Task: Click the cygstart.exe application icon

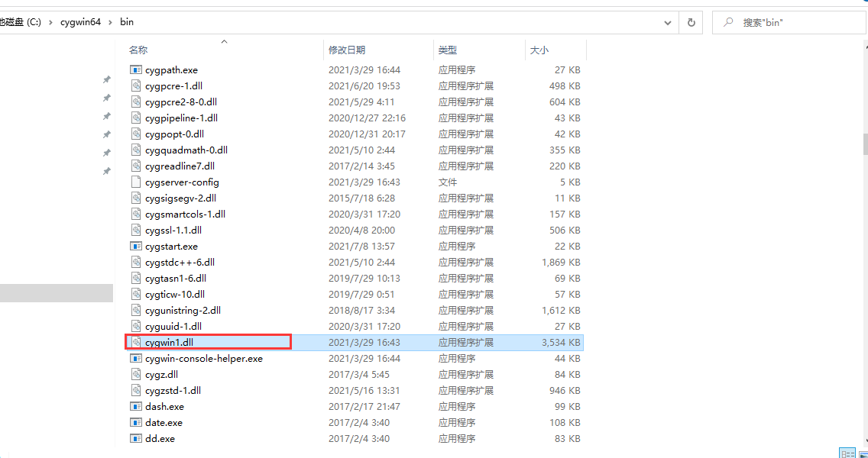Action: pos(136,247)
